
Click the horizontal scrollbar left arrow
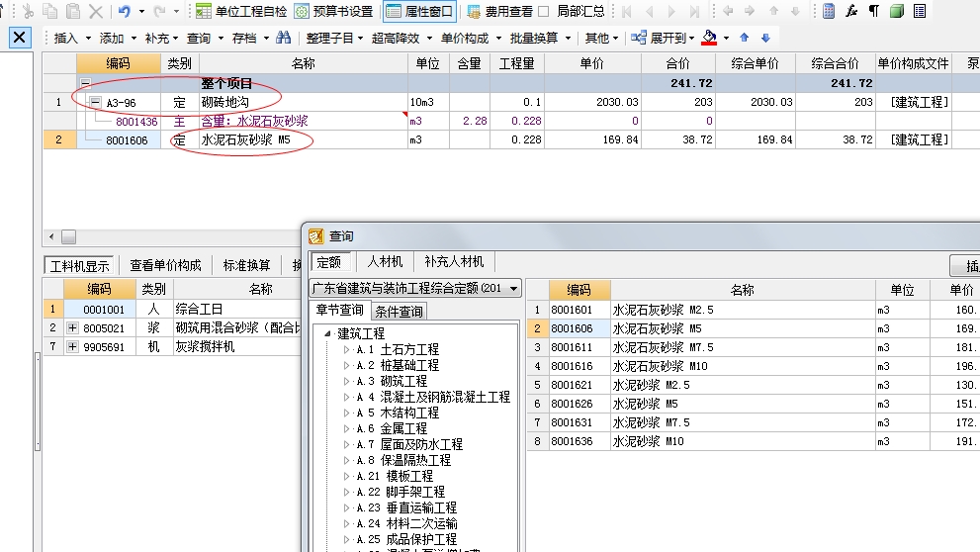51,237
